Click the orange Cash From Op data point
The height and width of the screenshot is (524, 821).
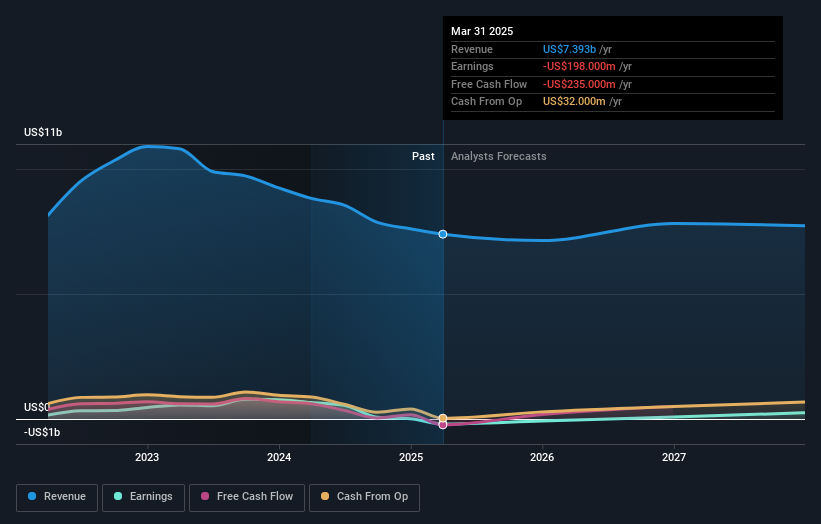pyautogui.click(x=443, y=418)
